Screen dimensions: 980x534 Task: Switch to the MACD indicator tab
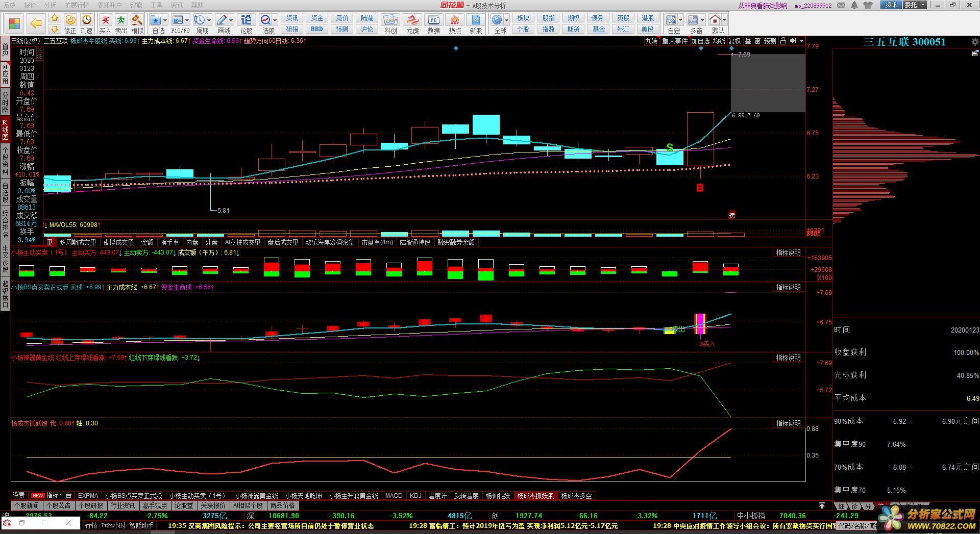tap(394, 496)
